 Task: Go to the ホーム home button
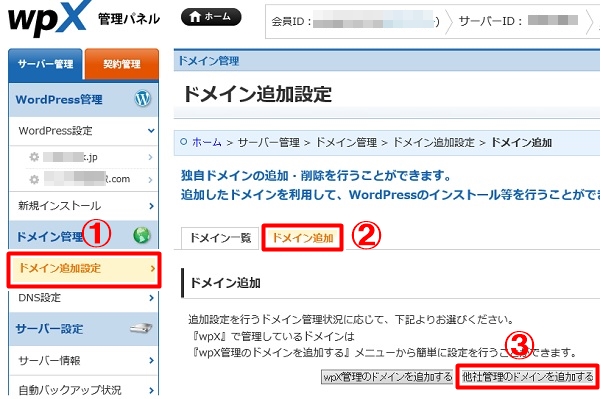[x=211, y=17]
